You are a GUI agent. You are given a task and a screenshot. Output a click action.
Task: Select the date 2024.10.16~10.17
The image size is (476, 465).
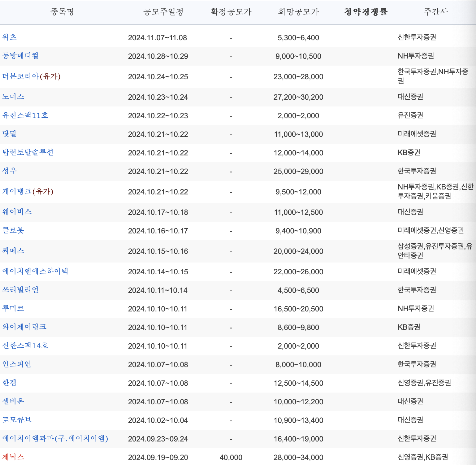click(158, 231)
